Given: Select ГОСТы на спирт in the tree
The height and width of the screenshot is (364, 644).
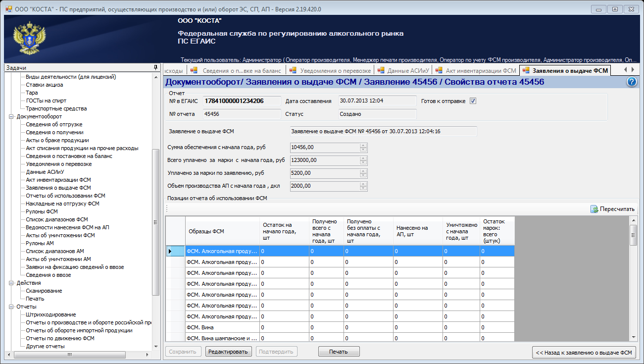Looking at the screenshot, I should point(46,101).
